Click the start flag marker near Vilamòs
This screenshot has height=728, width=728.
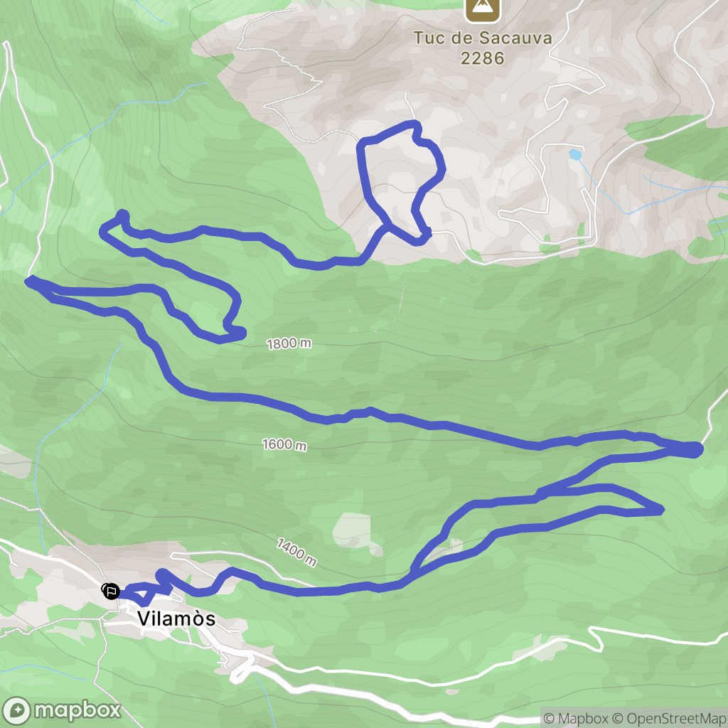click(x=111, y=591)
